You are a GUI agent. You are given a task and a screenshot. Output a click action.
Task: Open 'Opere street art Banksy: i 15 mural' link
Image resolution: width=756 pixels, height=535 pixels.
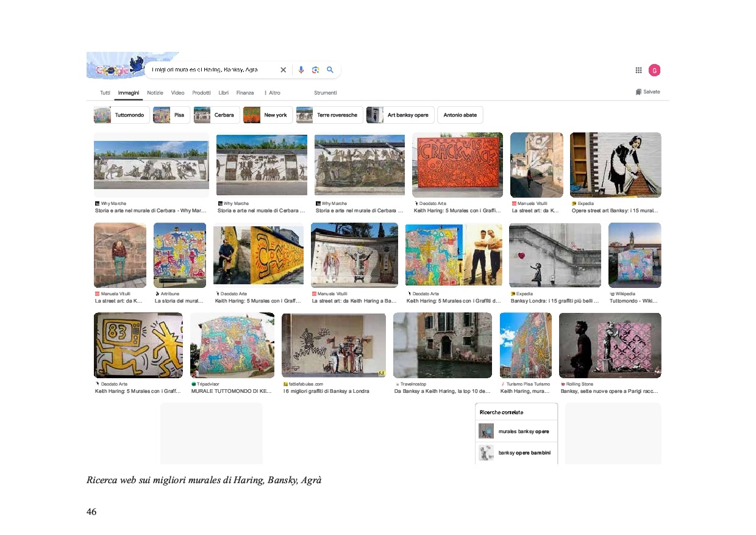click(615, 210)
